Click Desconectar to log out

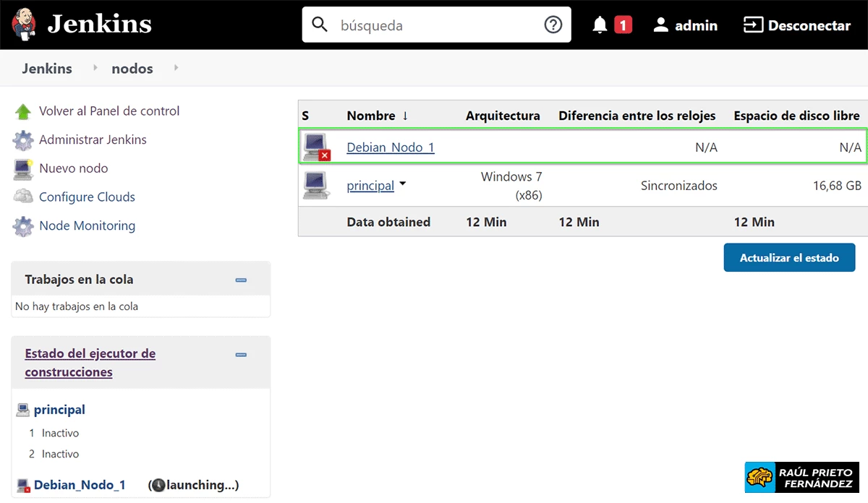(797, 25)
